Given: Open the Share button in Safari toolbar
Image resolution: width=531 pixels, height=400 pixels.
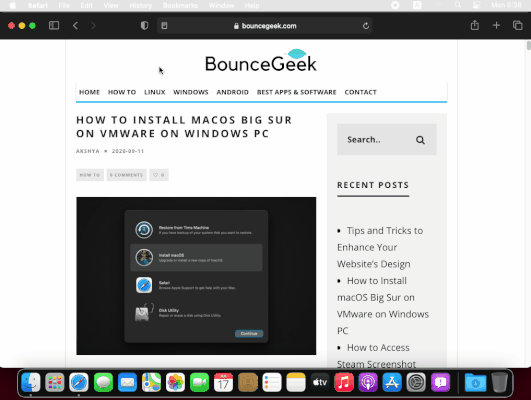Looking at the screenshot, I should coord(475,25).
